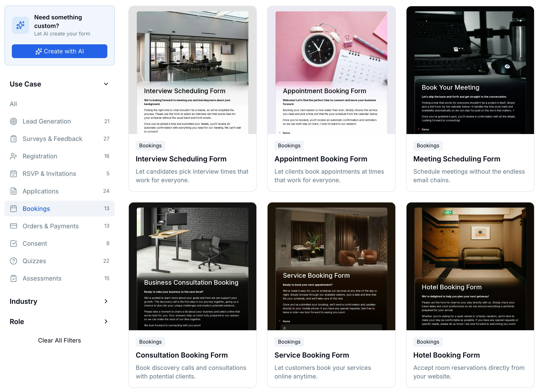Enable the All use case filter

(13, 104)
